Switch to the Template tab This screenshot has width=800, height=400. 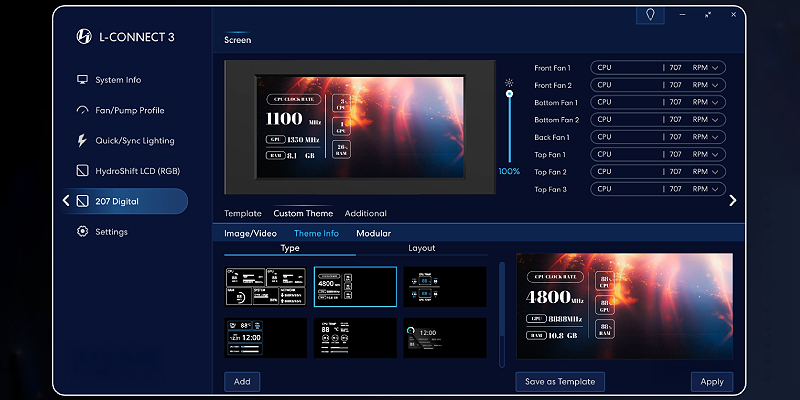coord(242,213)
